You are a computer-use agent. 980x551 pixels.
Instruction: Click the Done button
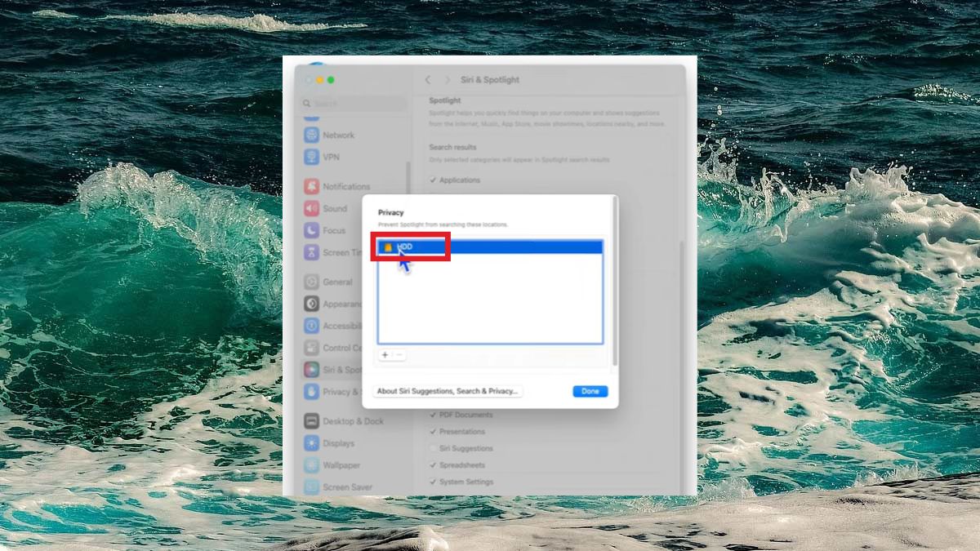tap(590, 391)
